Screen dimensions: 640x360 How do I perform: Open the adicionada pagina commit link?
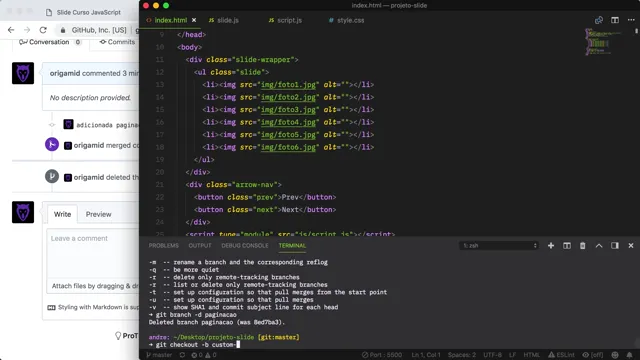[107, 125]
